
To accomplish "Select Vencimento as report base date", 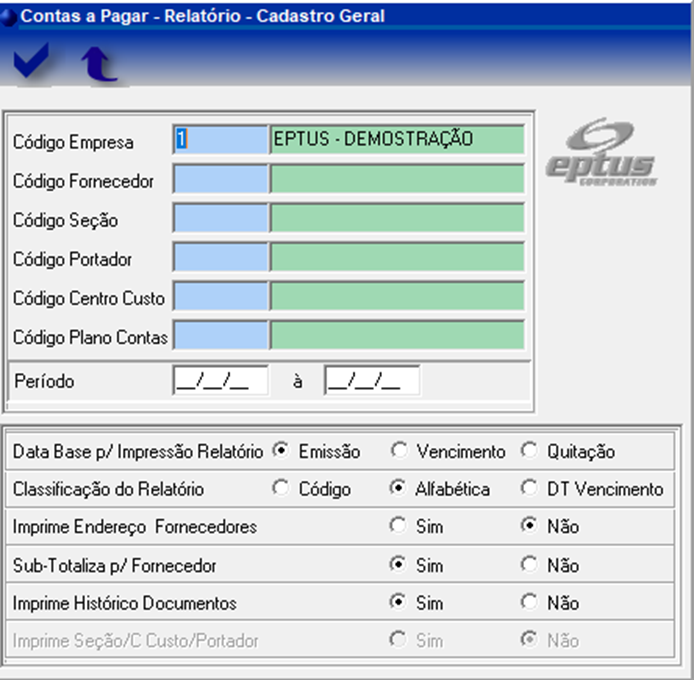I will [399, 451].
